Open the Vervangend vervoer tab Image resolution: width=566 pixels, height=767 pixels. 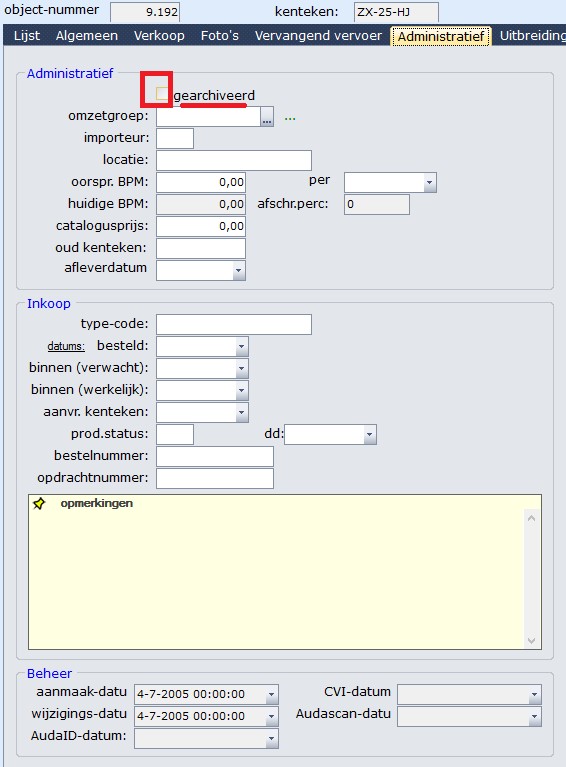coord(318,36)
